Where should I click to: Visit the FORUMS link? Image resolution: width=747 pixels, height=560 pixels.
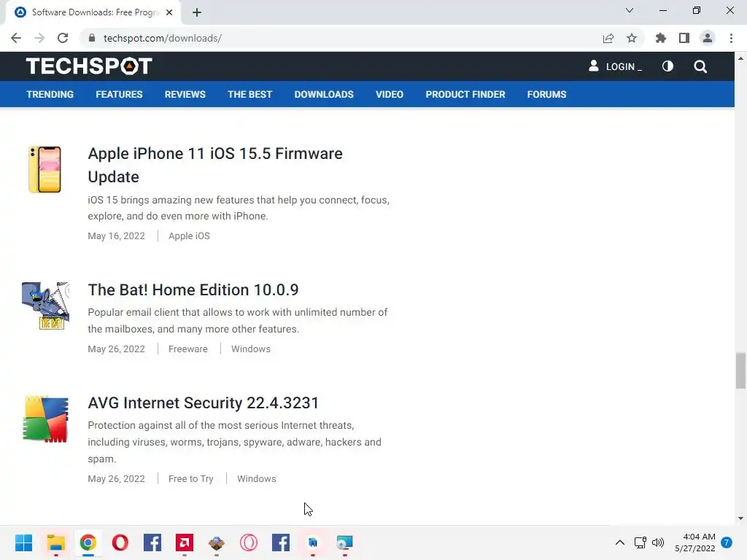(x=546, y=94)
